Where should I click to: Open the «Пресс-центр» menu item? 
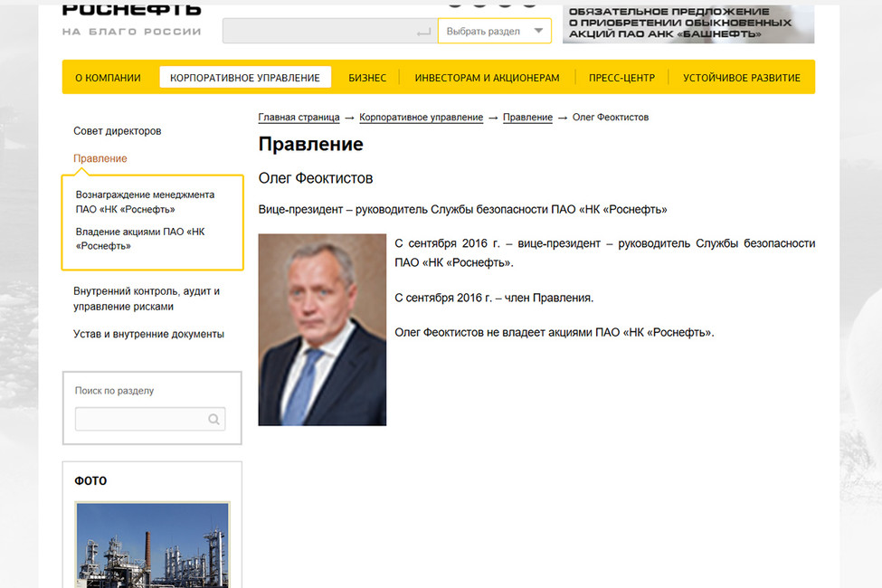[621, 78]
